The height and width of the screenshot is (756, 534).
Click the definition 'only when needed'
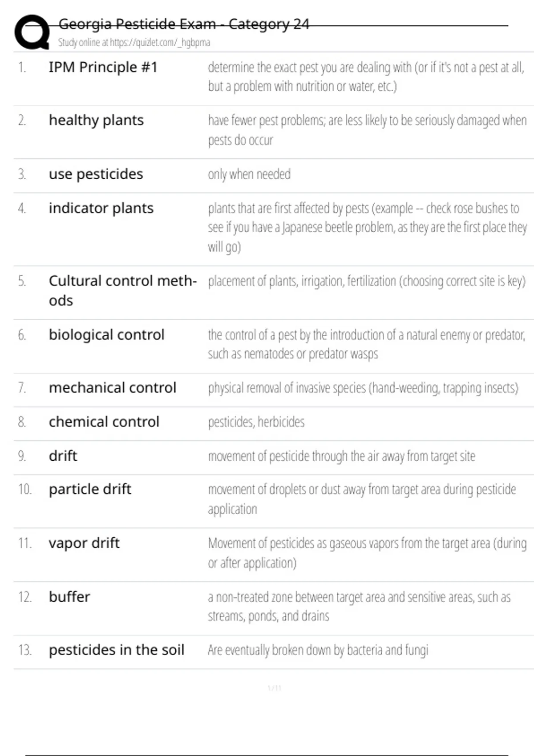coord(249,174)
